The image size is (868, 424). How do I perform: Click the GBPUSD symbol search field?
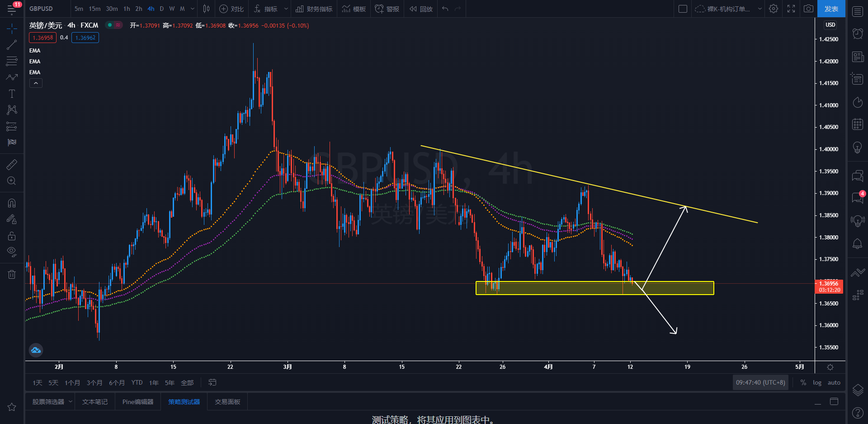click(41, 9)
